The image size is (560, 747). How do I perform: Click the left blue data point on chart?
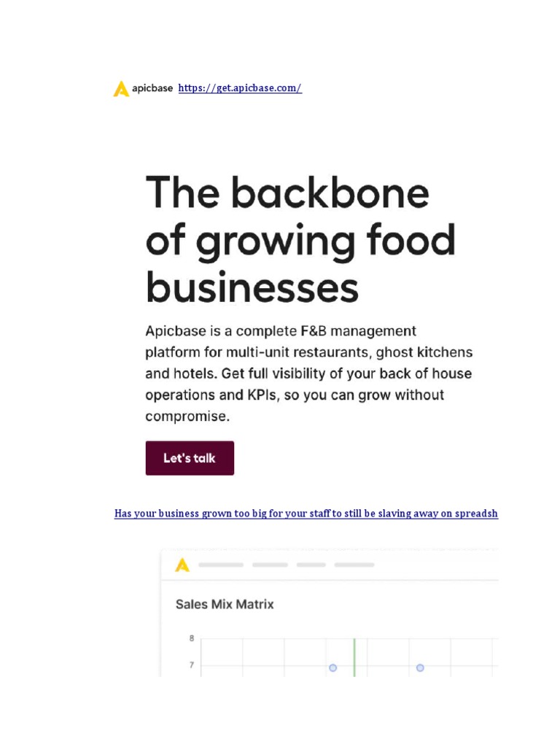click(x=333, y=667)
